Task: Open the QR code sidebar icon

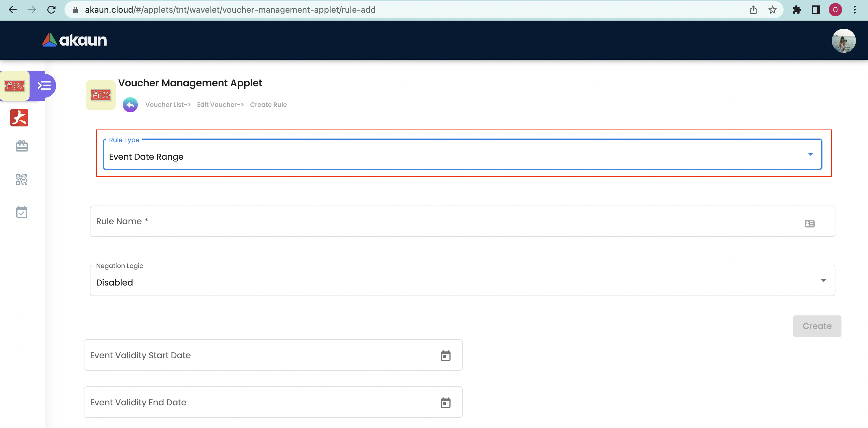Action: [x=22, y=179]
